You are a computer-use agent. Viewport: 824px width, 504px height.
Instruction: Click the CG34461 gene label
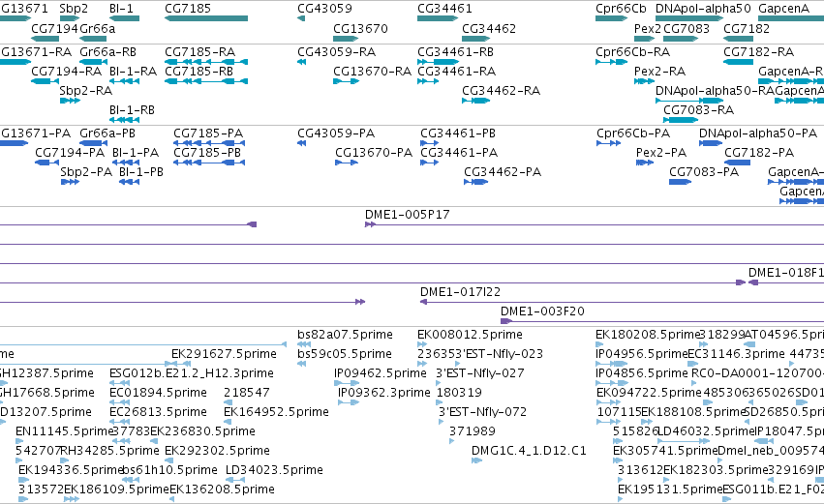(x=444, y=9)
